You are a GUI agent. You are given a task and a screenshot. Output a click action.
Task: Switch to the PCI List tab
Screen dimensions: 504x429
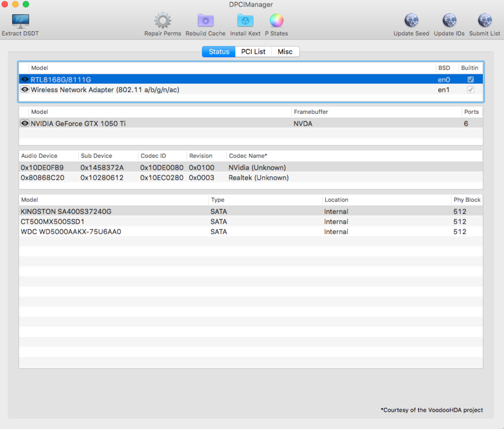[x=253, y=51]
